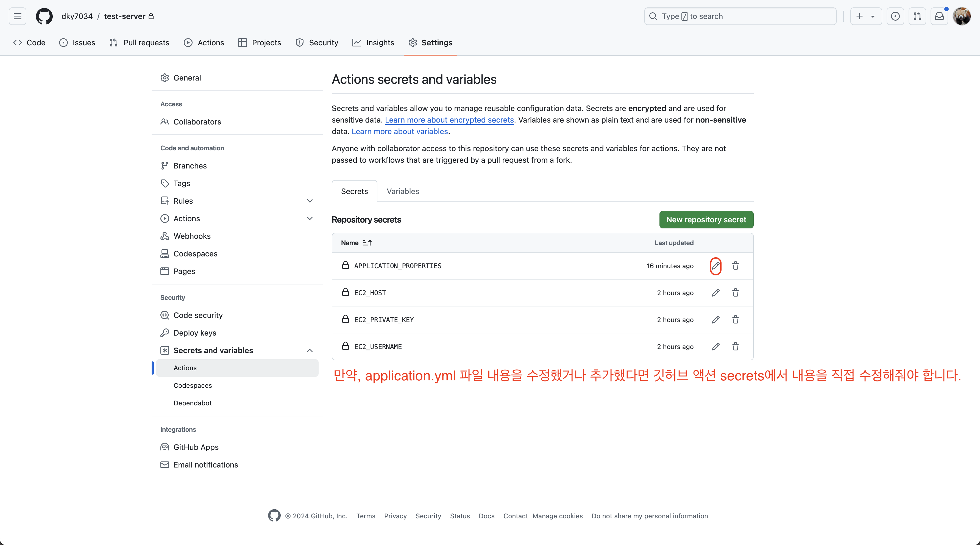Expand the Actions sidebar section
The width and height of the screenshot is (980, 545).
pyautogui.click(x=310, y=218)
